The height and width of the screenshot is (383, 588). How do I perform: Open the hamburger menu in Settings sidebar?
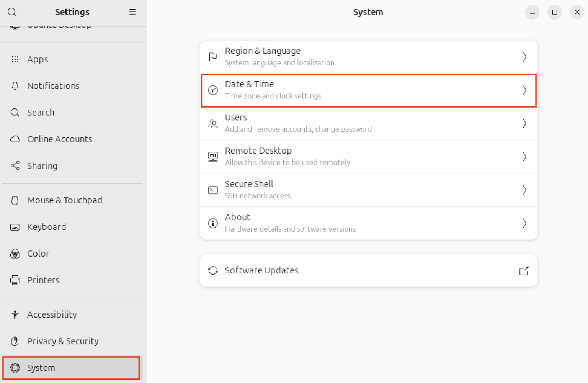[x=132, y=12]
